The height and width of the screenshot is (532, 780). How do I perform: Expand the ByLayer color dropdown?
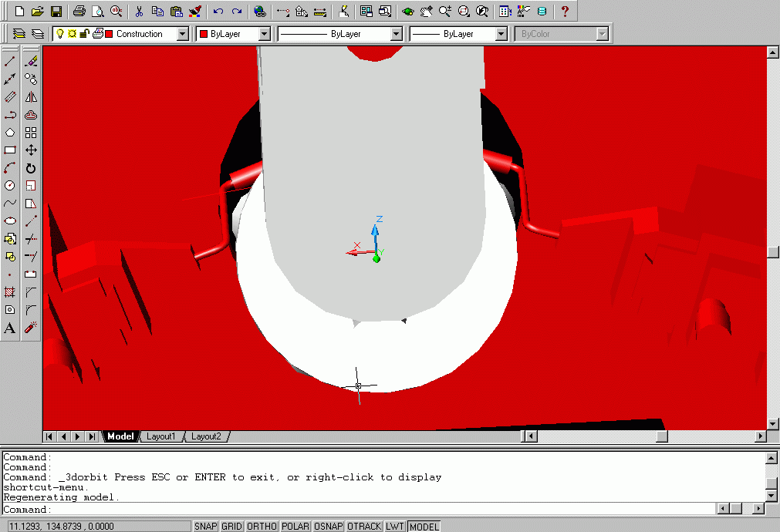tap(264, 34)
